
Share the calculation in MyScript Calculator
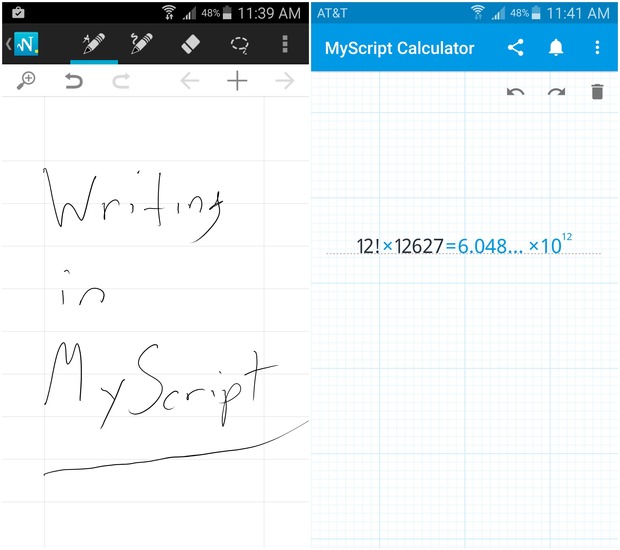point(516,47)
